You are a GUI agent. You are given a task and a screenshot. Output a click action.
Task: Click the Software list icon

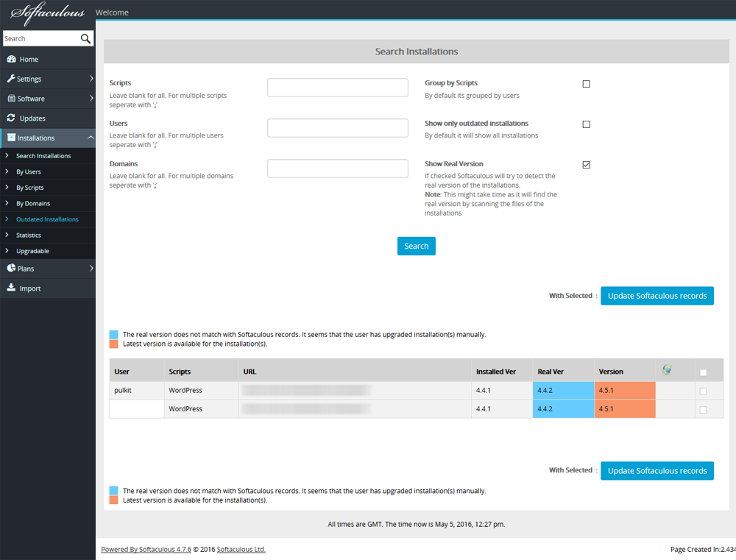11,99
